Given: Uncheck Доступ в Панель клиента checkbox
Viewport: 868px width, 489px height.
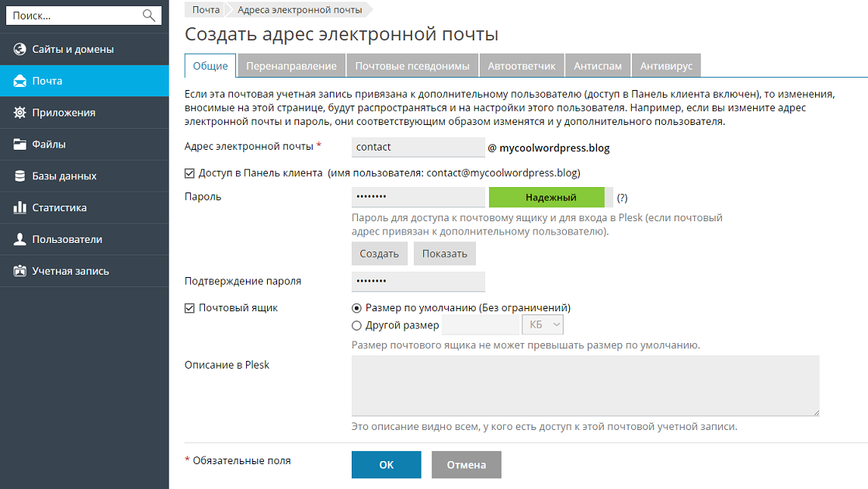Looking at the screenshot, I should (189, 173).
